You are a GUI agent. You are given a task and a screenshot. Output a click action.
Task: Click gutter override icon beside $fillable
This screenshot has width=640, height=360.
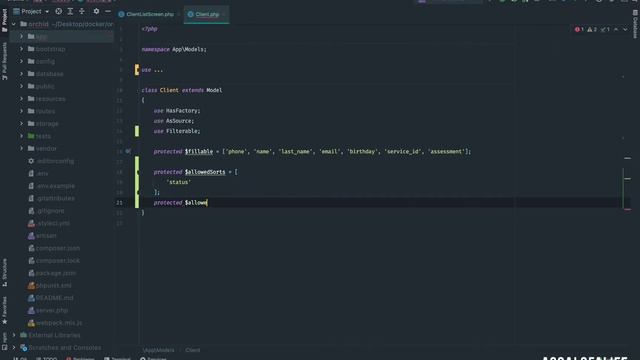(128, 151)
